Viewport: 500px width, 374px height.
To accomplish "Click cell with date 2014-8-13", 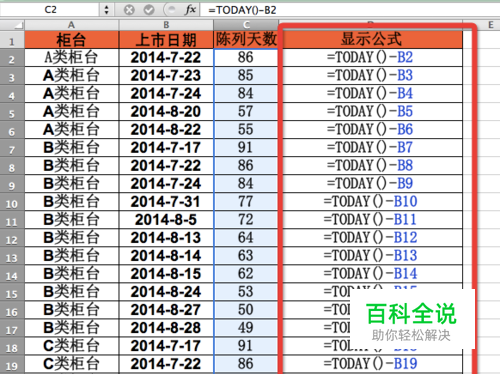I will (x=166, y=238).
